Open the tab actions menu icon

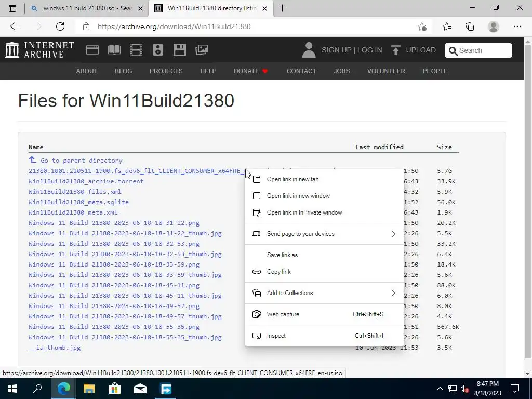pos(12,8)
